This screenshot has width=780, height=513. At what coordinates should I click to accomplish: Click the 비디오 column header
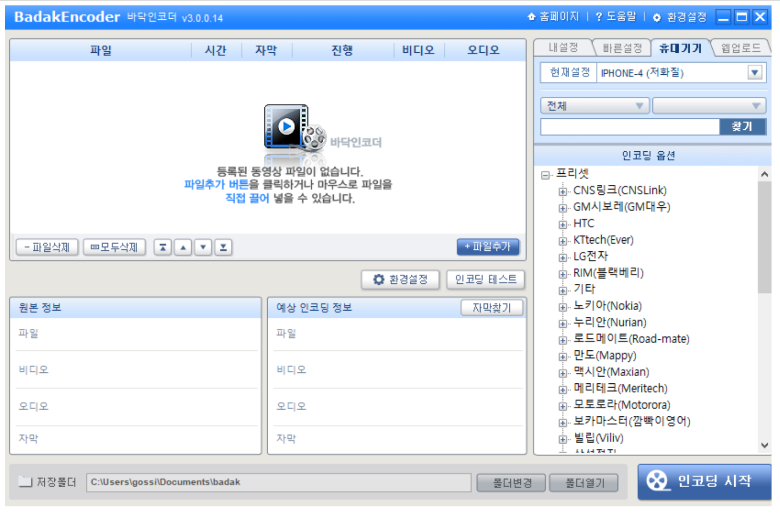[418, 50]
